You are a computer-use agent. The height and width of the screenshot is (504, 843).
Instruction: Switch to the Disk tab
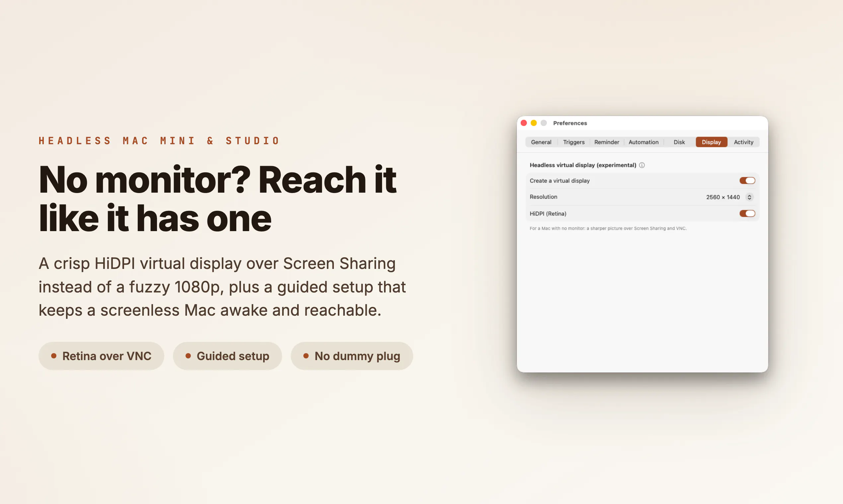[x=679, y=142]
